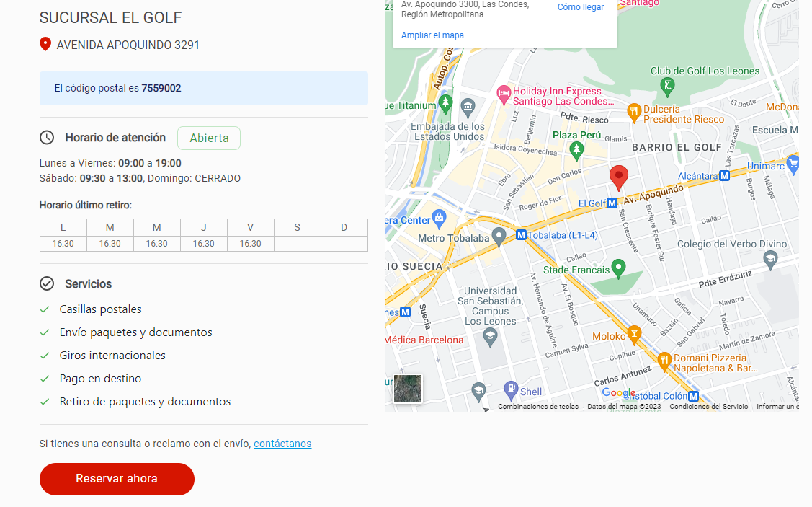
Task: Click the green check beside Casillas postales
Action: click(45, 309)
